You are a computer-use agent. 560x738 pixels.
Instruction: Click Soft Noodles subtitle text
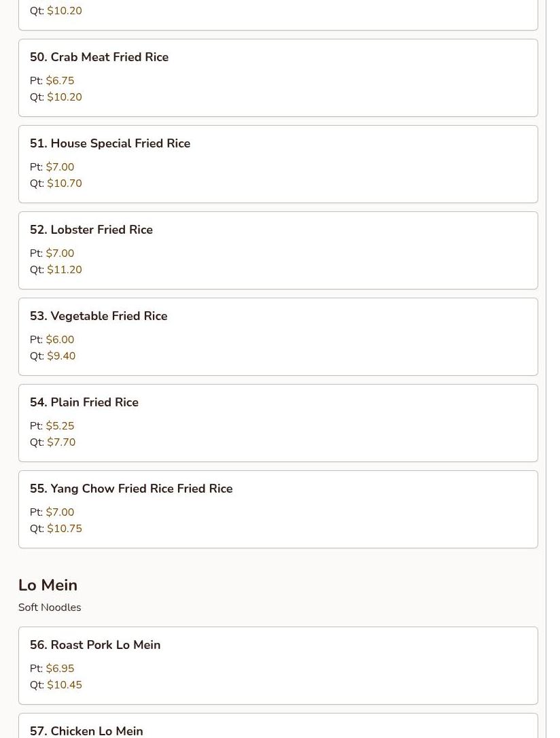click(50, 608)
